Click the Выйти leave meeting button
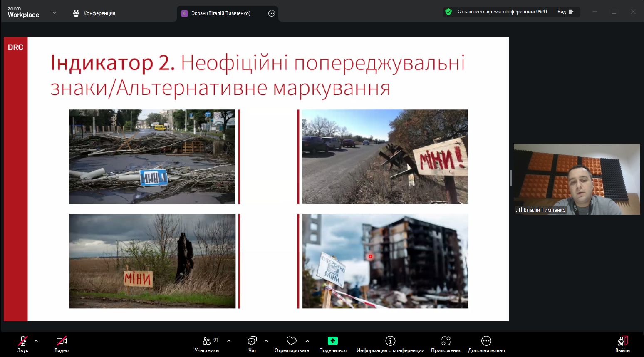The image size is (644, 357). (622, 342)
